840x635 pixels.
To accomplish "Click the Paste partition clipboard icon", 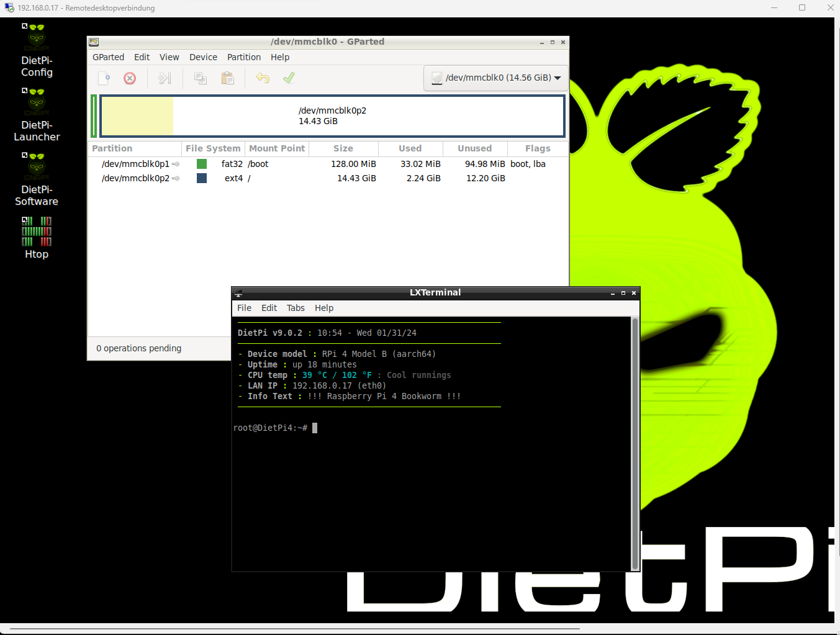I will click(228, 78).
